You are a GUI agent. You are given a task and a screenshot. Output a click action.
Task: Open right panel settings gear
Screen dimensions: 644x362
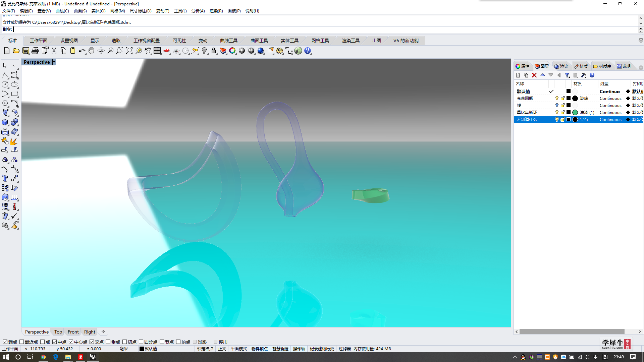tap(641, 67)
